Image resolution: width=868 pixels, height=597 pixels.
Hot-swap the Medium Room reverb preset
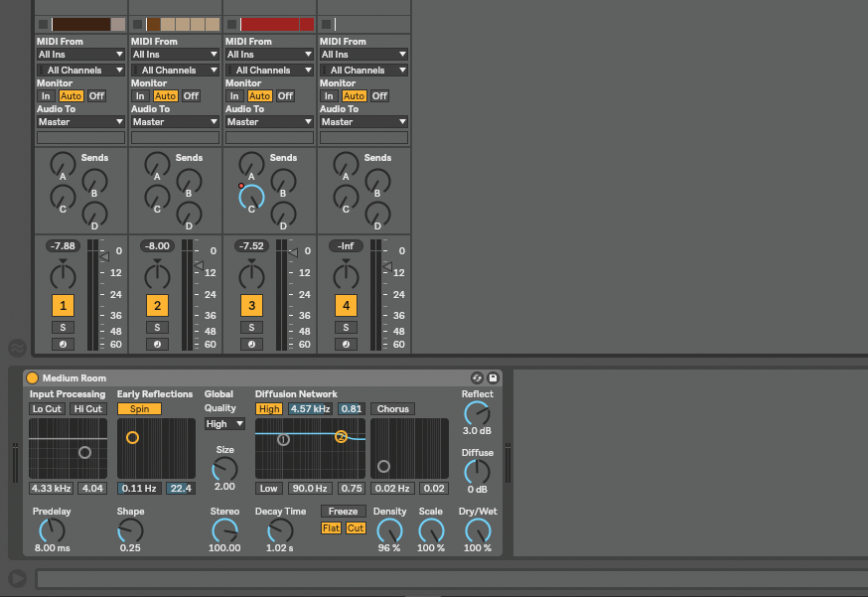tap(478, 377)
